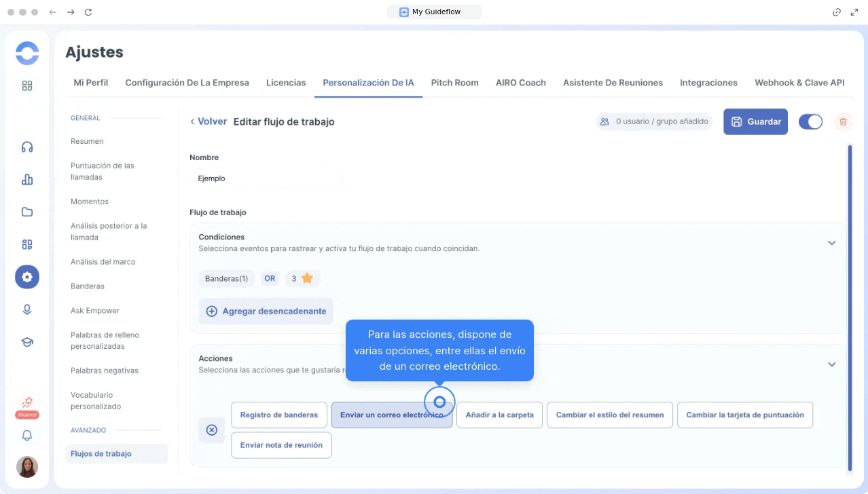Switch to the Pitch Room tab

pos(454,83)
